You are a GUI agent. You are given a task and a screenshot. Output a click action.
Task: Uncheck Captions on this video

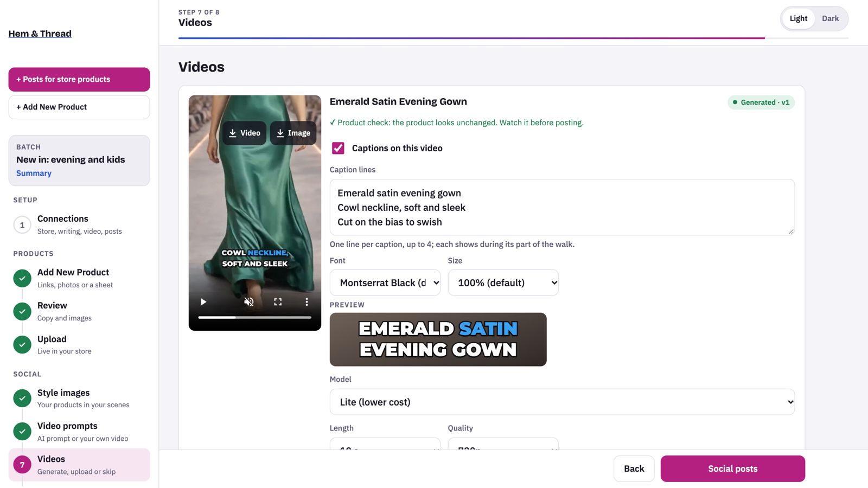(x=338, y=148)
